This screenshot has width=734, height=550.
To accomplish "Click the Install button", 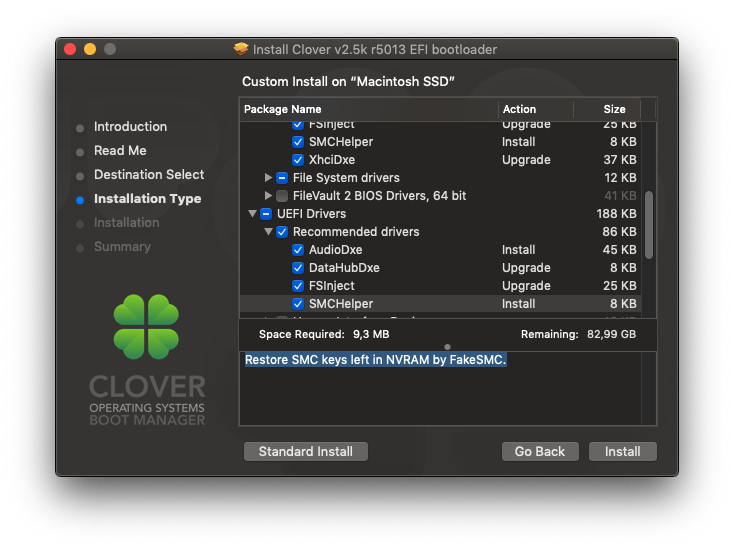I will tap(622, 451).
